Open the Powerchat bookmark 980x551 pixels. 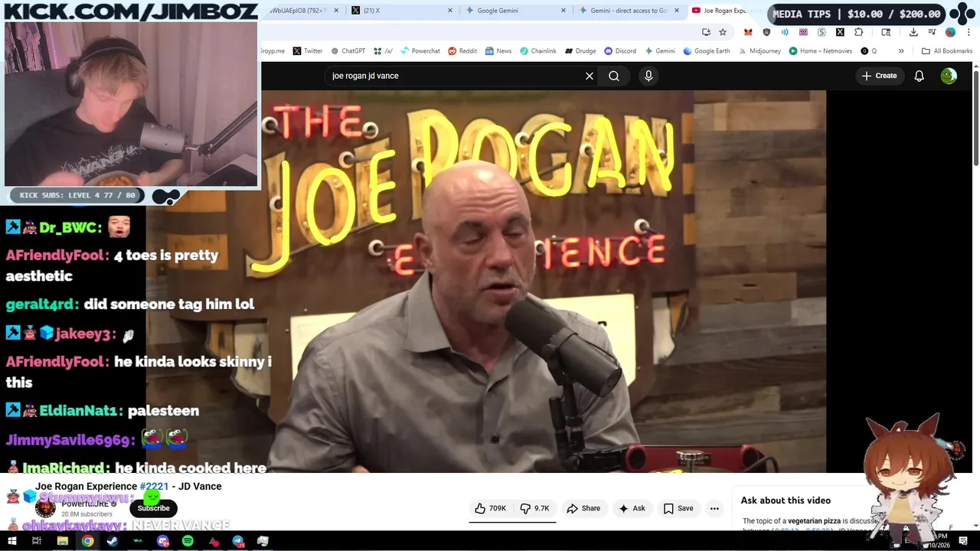point(420,51)
